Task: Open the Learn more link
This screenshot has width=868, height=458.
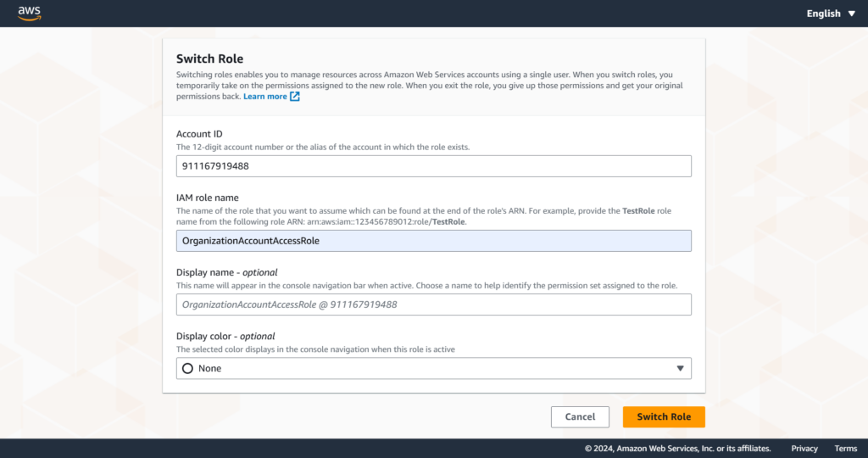Action: pos(265,97)
